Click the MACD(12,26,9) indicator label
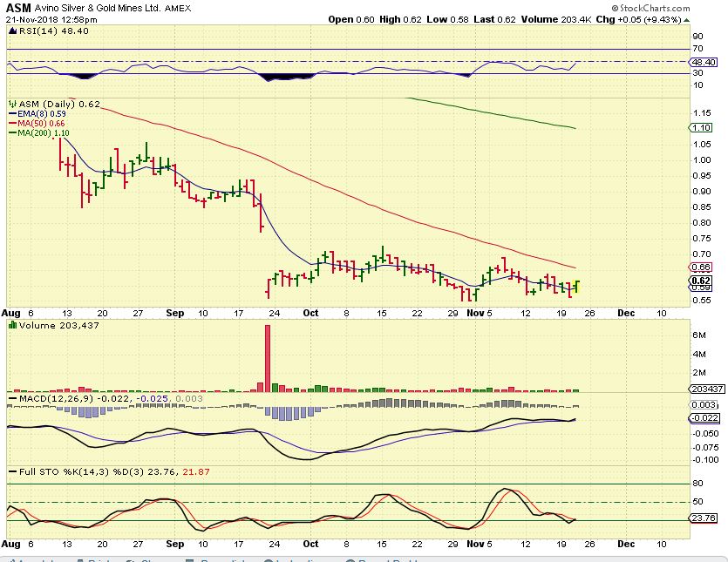The height and width of the screenshot is (562, 728). point(56,399)
